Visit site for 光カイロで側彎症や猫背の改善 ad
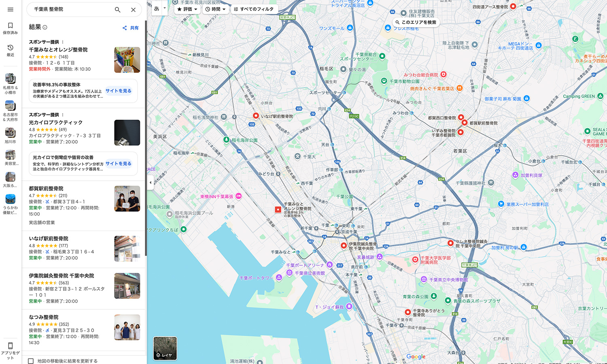The width and height of the screenshot is (607, 364). click(118, 164)
